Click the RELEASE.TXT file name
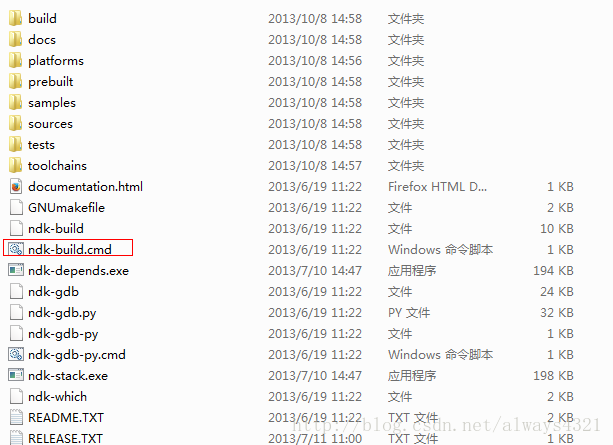The width and height of the screenshot is (613, 445). [x=65, y=438]
